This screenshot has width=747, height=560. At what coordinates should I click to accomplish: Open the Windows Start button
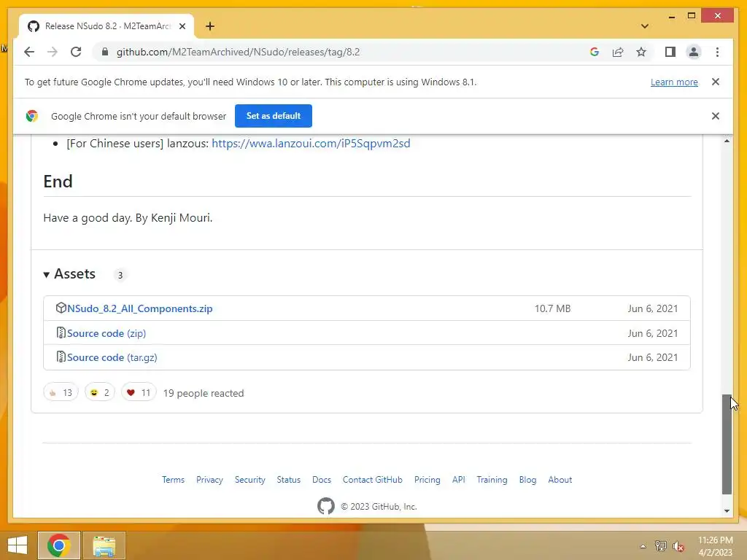18,545
